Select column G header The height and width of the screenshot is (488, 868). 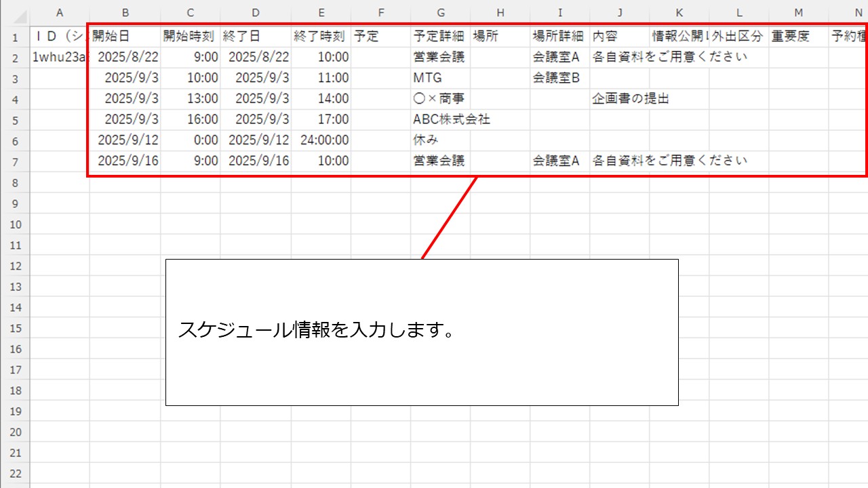click(x=441, y=12)
